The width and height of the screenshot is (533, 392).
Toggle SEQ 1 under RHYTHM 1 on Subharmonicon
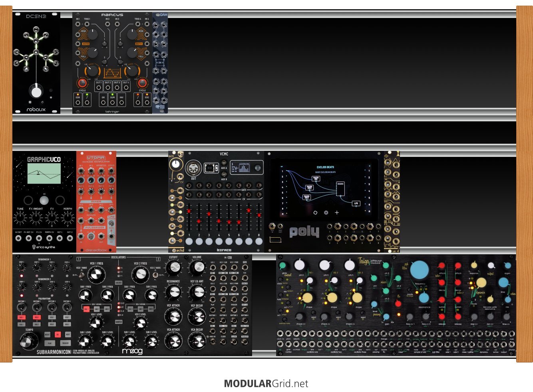coord(22,318)
